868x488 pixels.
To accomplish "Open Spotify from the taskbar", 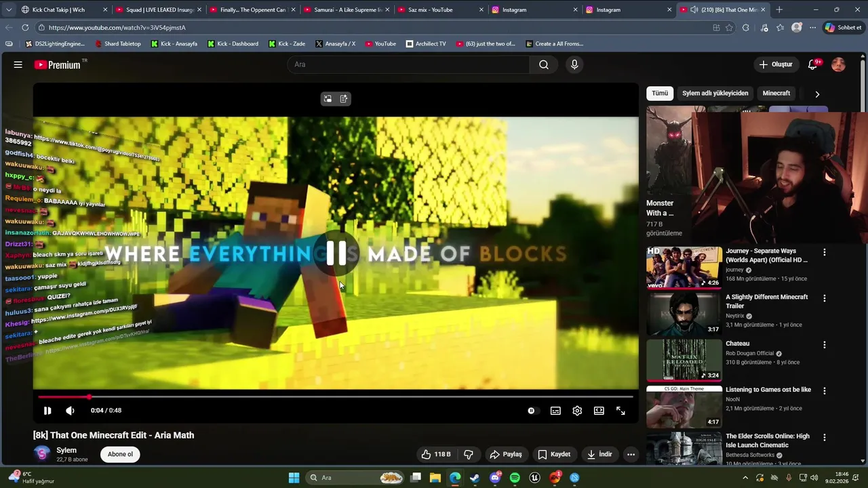I will tap(515, 478).
